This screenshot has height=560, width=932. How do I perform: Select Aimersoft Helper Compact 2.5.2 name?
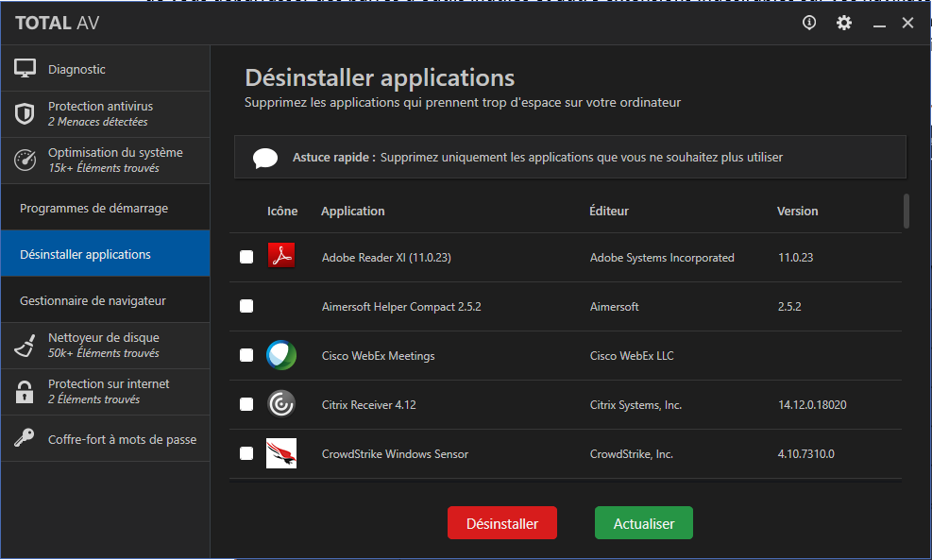click(x=401, y=307)
